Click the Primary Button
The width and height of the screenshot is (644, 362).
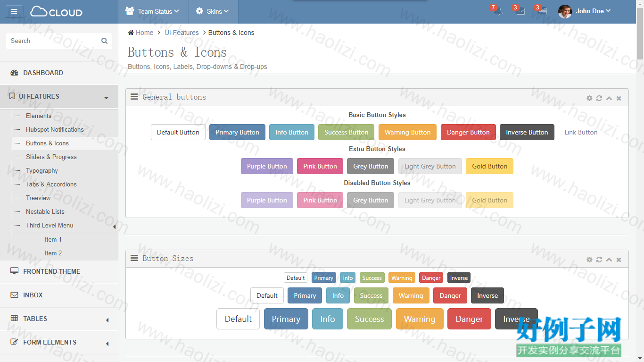pyautogui.click(x=237, y=133)
